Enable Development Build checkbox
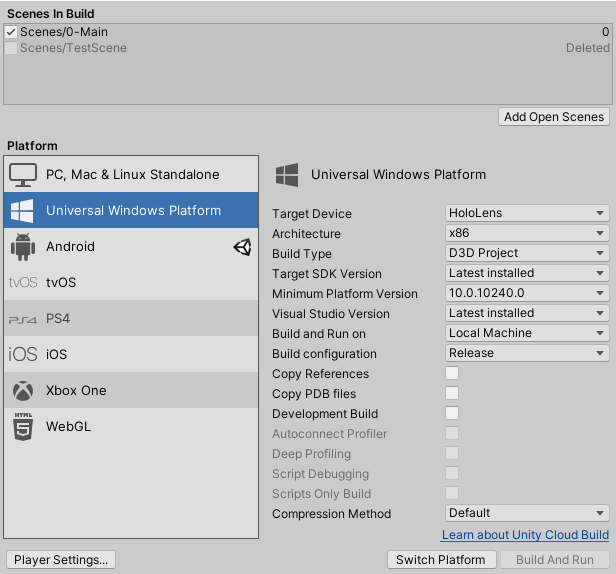616x574 pixels. click(452, 413)
